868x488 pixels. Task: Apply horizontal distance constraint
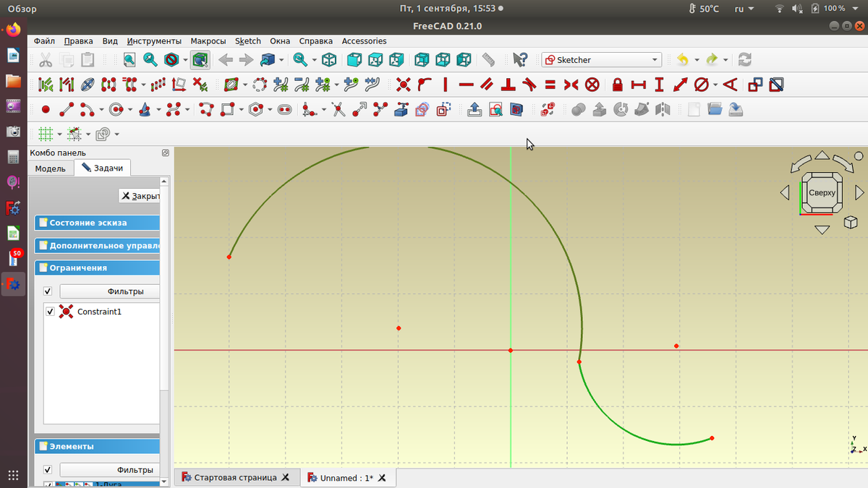tap(638, 85)
